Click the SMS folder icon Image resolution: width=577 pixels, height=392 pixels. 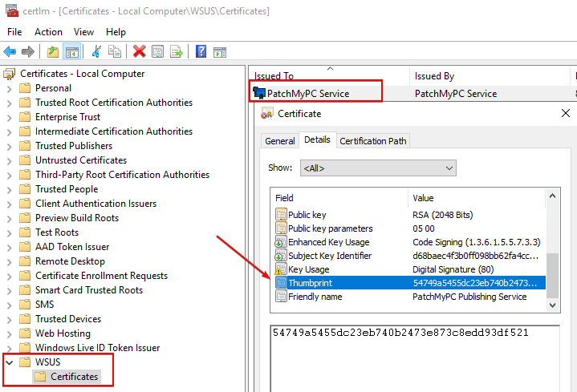(25, 305)
